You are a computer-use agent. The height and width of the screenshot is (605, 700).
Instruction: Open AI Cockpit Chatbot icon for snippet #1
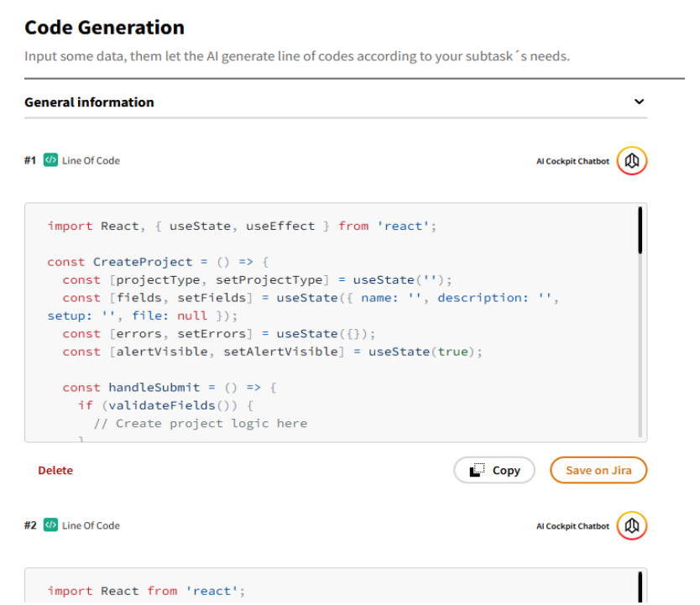(x=632, y=160)
